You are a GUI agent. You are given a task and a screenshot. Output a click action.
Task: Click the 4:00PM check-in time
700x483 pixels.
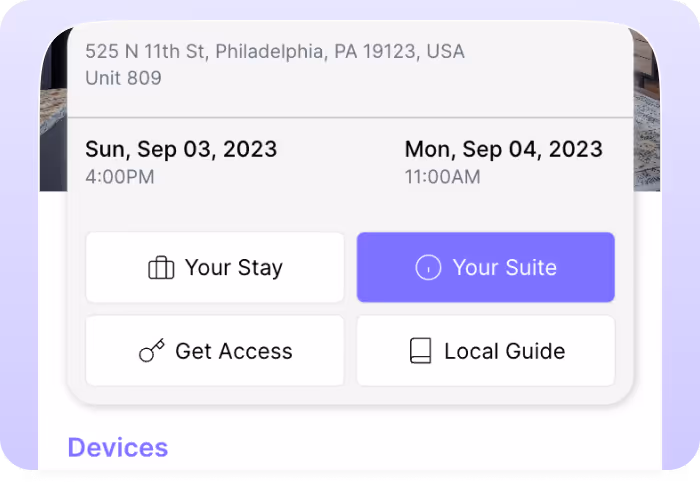tap(120, 177)
